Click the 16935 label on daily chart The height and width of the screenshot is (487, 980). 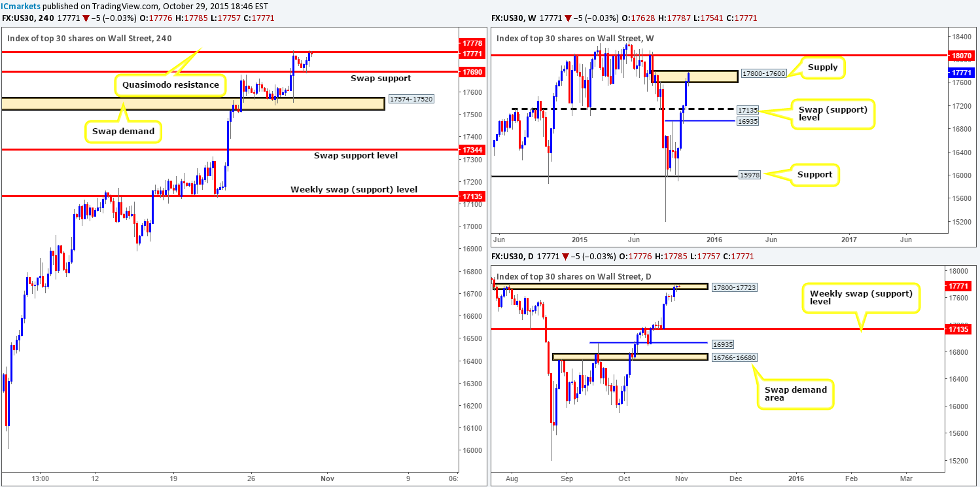coord(724,343)
